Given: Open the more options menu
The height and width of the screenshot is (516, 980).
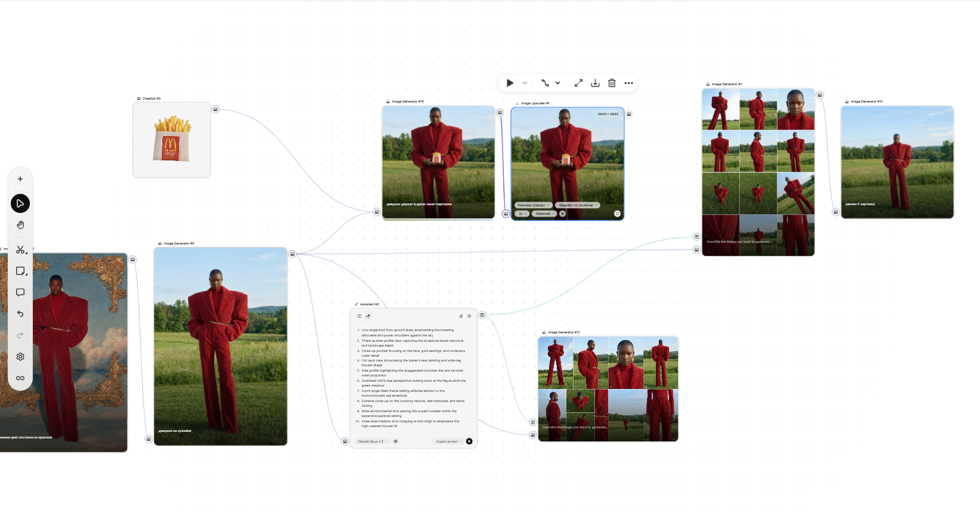Looking at the screenshot, I should [x=628, y=83].
